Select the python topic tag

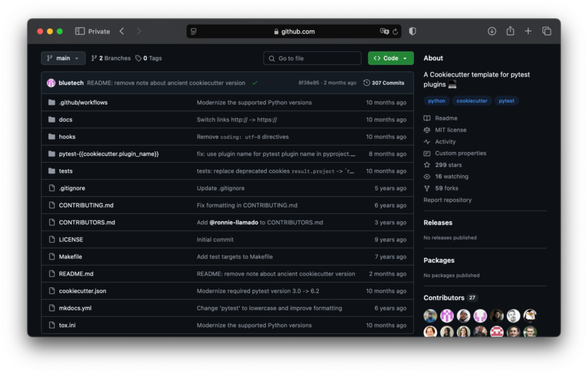pyautogui.click(x=436, y=101)
